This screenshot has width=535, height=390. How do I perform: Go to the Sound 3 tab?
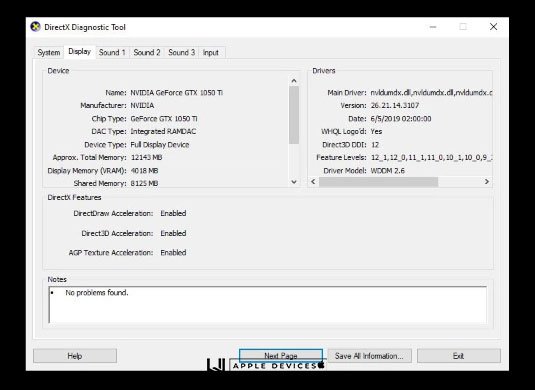point(182,53)
